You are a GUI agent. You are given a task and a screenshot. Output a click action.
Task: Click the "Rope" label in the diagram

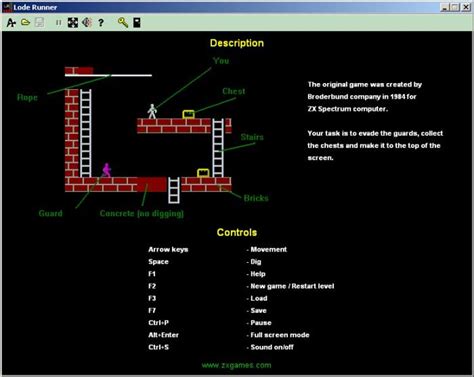27,97
